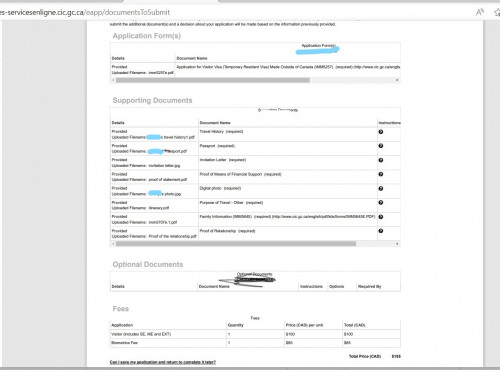Open the Family Information IMM5645 PDF link
500x370 pixels.
324,217
